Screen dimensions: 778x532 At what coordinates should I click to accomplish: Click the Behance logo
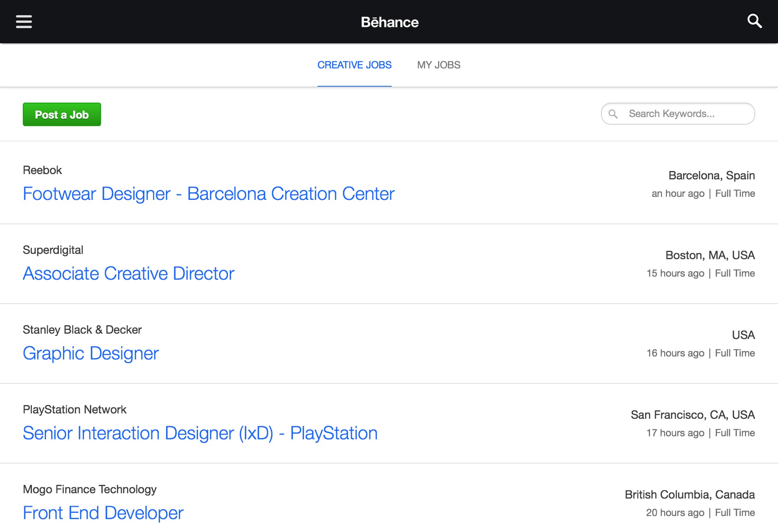(x=389, y=22)
